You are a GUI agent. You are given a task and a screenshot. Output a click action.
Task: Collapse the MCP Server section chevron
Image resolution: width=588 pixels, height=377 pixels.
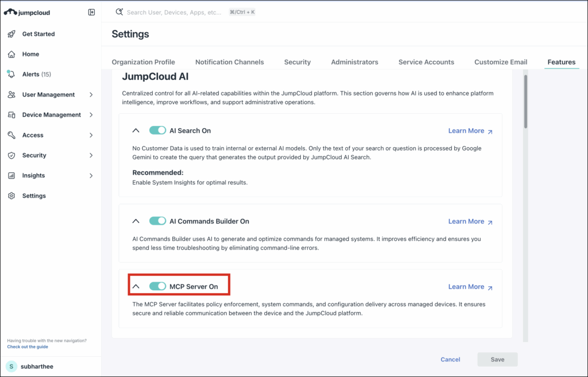136,286
